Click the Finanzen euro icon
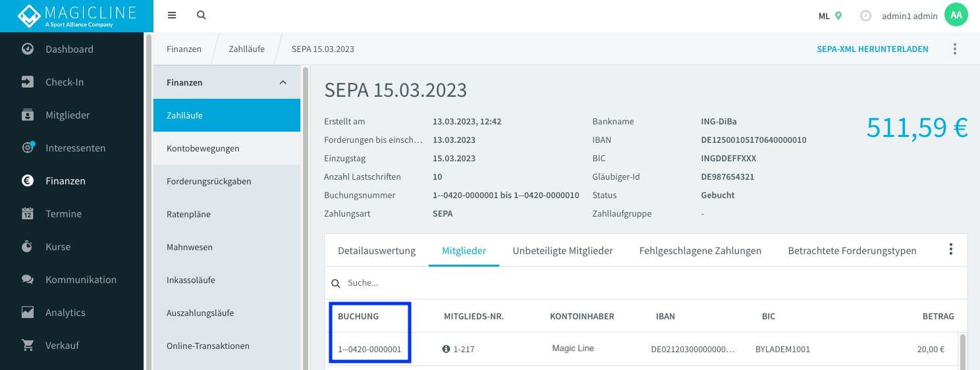The width and height of the screenshot is (980, 370). 28,180
